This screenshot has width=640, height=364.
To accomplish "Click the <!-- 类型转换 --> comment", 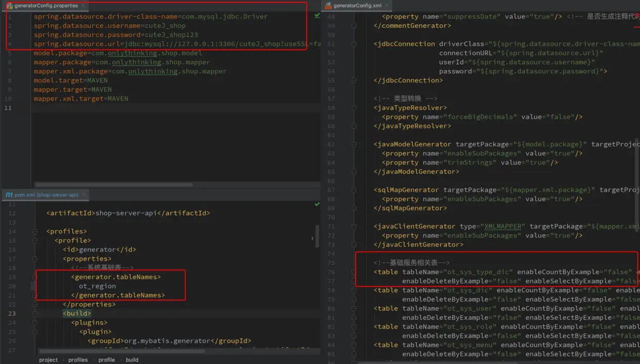I will point(405,98).
